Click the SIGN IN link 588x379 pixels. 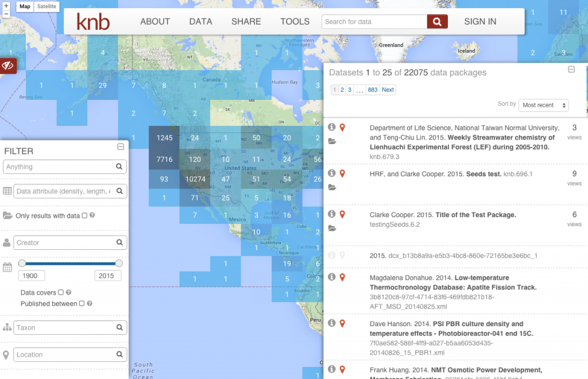click(480, 22)
